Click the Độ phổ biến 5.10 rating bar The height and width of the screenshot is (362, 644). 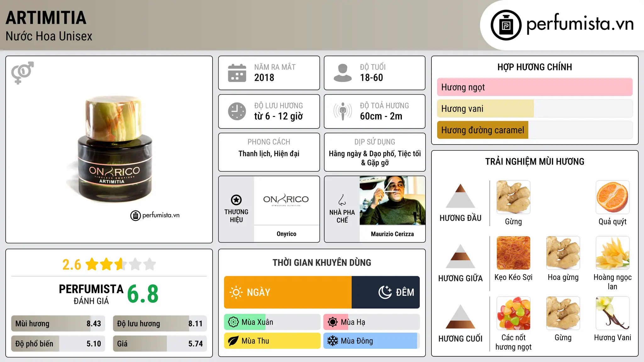[x=58, y=344]
